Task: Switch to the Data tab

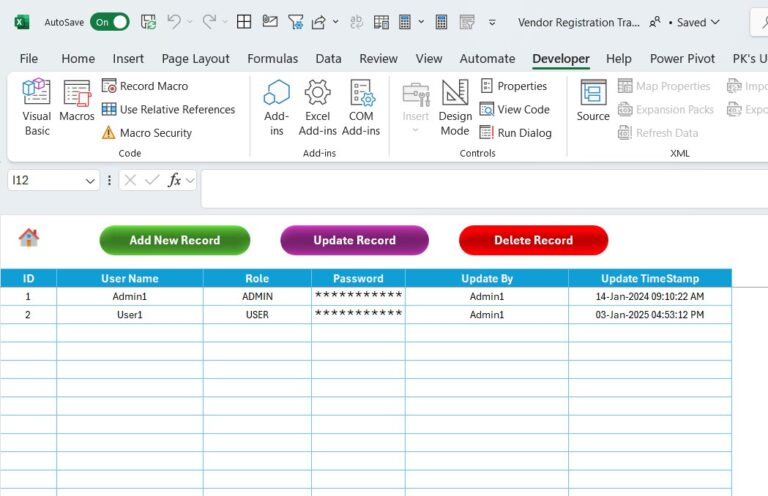Action: pos(328,59)
